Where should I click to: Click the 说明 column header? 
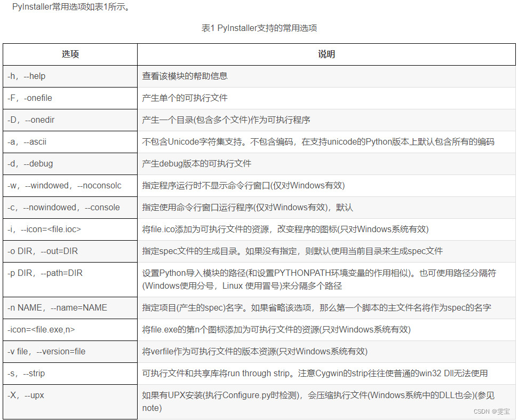click(x=326, y=54)
